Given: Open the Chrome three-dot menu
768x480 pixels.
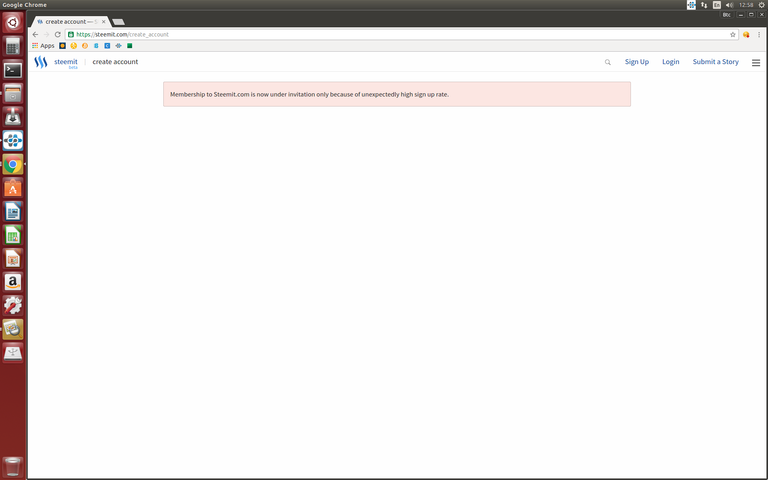Looking at the screenshot, I should [x=759, y=34].
